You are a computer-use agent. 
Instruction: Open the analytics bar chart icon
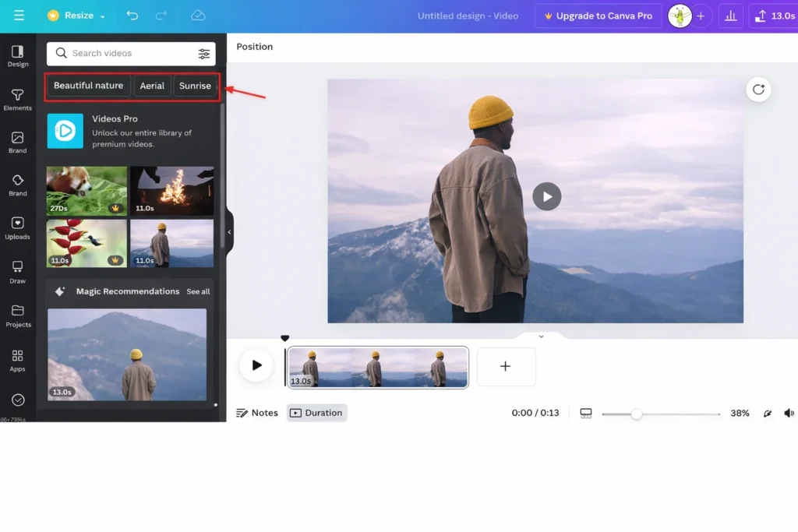[730, 16]
